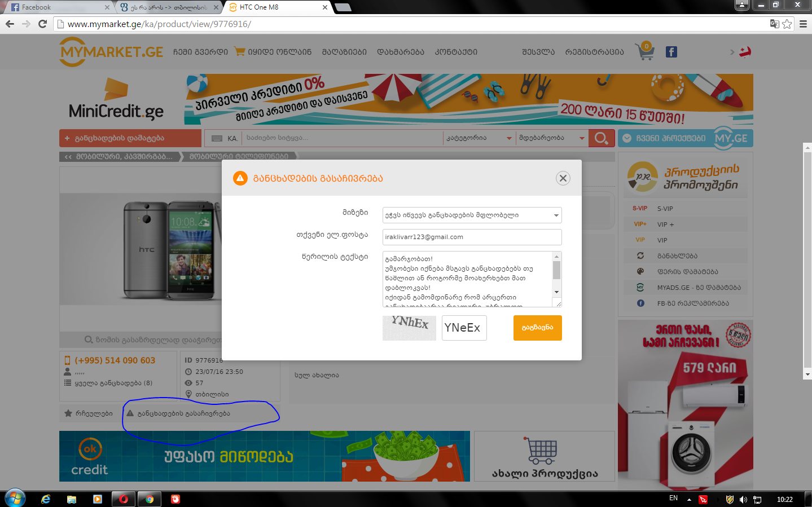
Task: Click the განცხადების დამატება add listing button
Action: click(130, 138)
